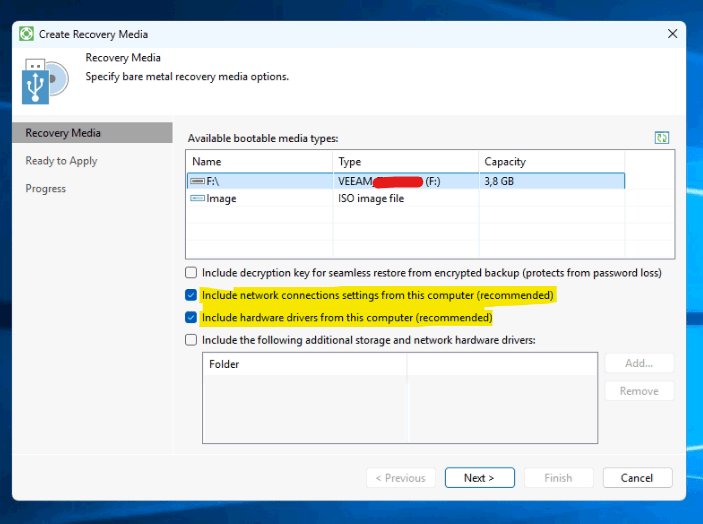703x524 pixels.
Task: Sort media list by Name column
Action: (x=258, y=161)
